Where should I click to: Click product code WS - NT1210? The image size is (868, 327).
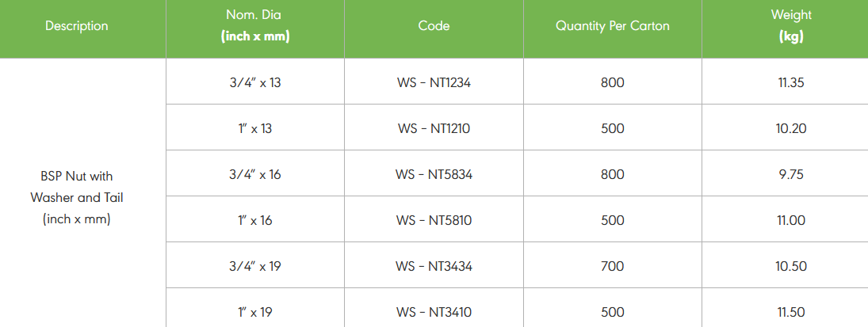pyautogui.click(x=434, y=128)
